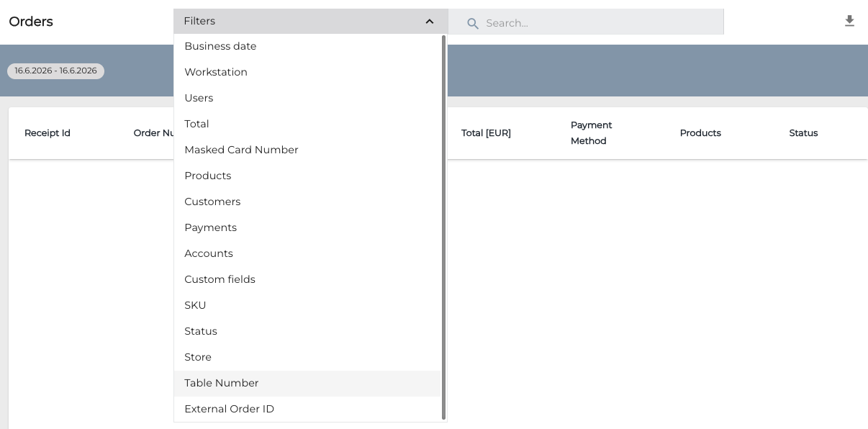
Task: Sort by Total [EUR] column header
Action: 486,133
